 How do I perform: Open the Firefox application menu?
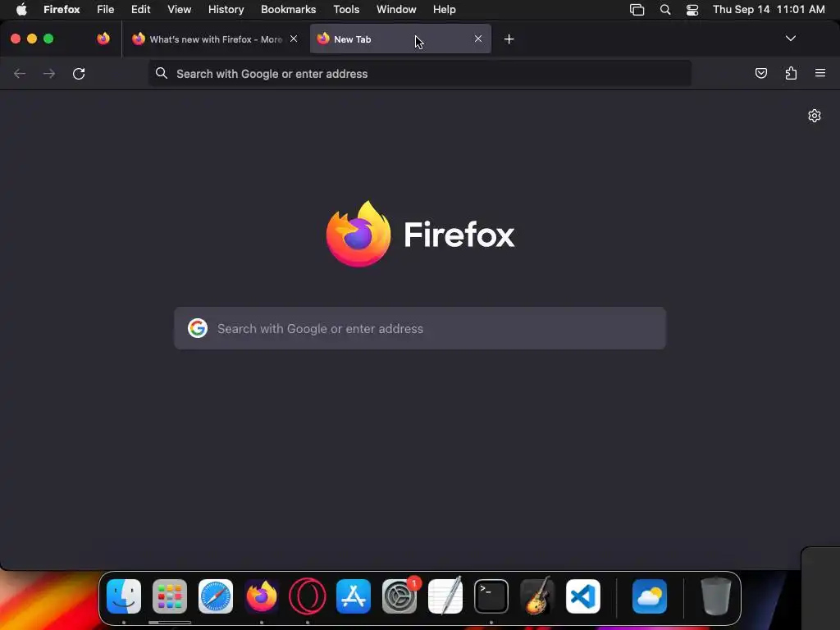pos(62,10)
